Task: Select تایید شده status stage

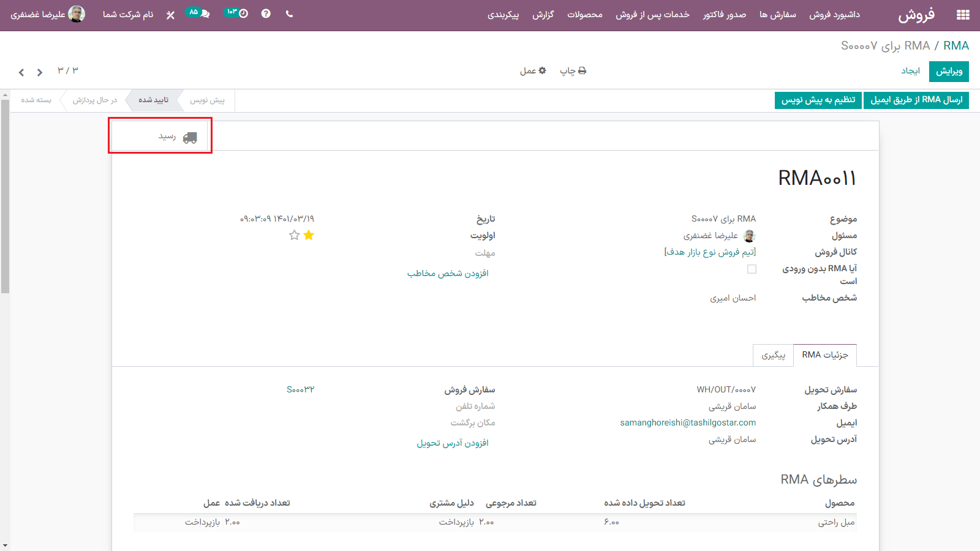Action: (x=153, y=100)
